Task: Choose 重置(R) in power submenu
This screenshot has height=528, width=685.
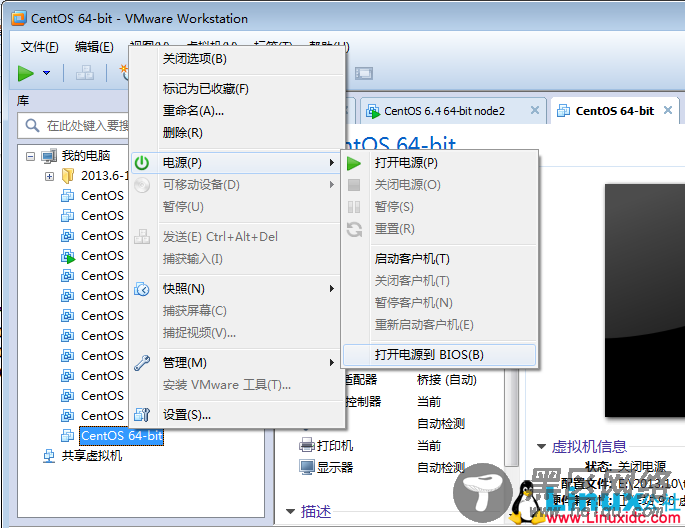Action: click(394, 228)
